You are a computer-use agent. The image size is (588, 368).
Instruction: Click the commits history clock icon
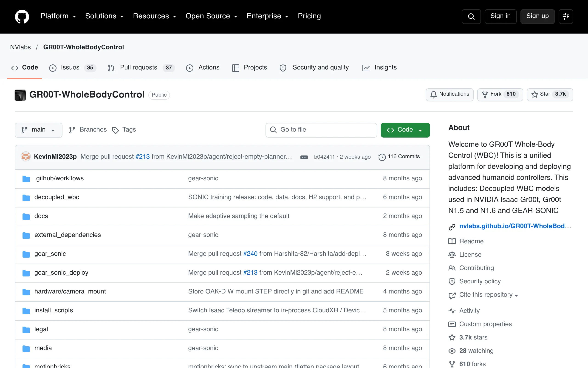[x=382, y=157]
